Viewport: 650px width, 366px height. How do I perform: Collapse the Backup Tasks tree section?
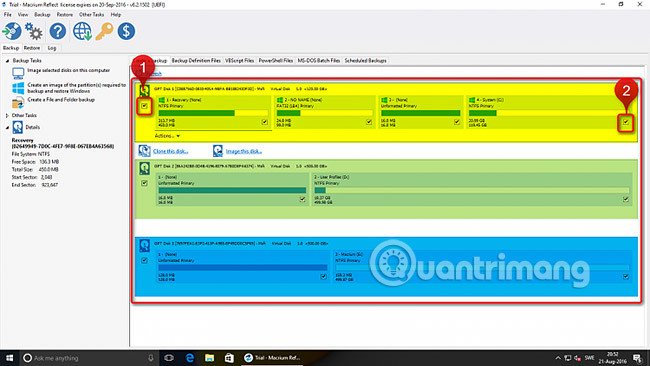(x=7, y=61)
